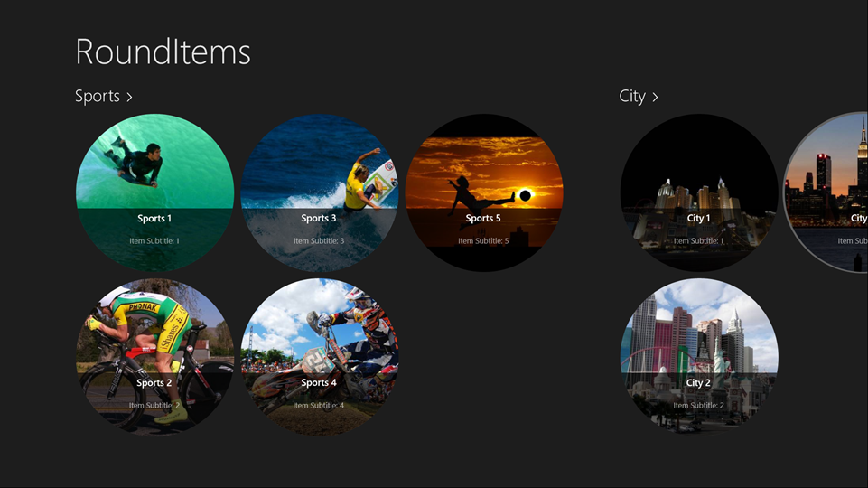Click the 'Sports 2' title label
This screenshot has height=488, width=868.
(154, 383)
